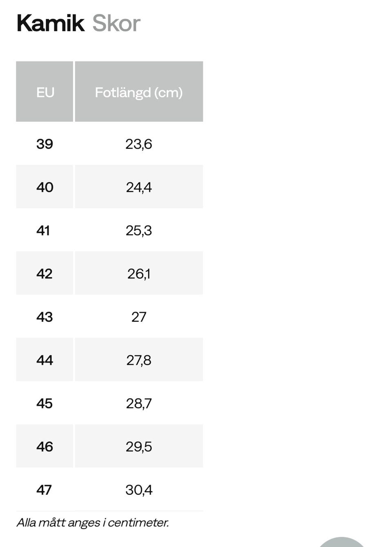This screenshot has width=392, height=547.
Task: Click the 'Alla mått anges i centimeter' note
Action: tap(93, 522)
